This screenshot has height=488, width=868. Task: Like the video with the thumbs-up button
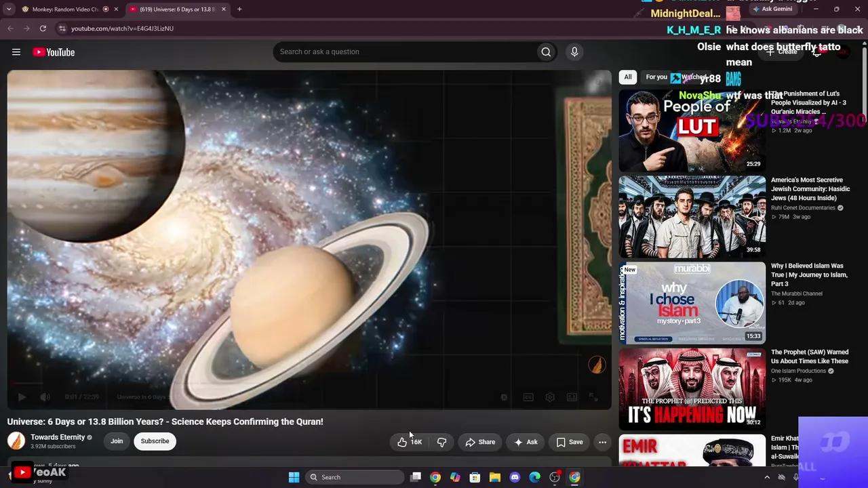click(410, 442)
